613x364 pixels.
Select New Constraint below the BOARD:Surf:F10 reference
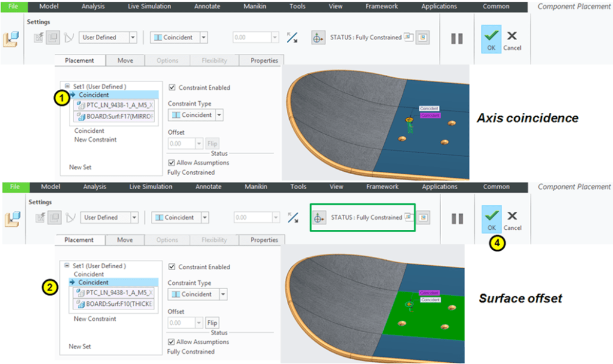click(95, 318)
